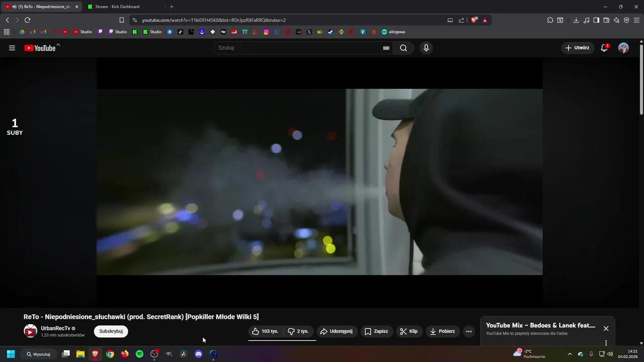This screenshot has height=362, width=644.
Task: Click the YouTube search magnifier button
Action: pos(404,48)
